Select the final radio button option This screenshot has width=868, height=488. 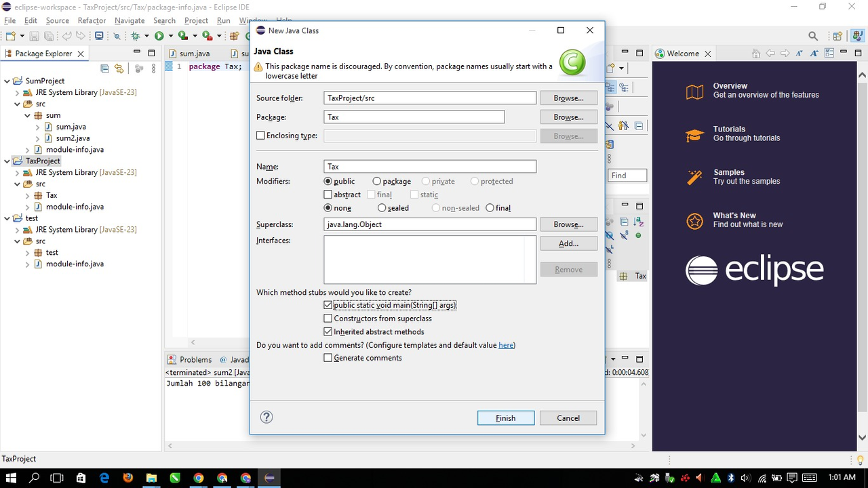(490, 208)
